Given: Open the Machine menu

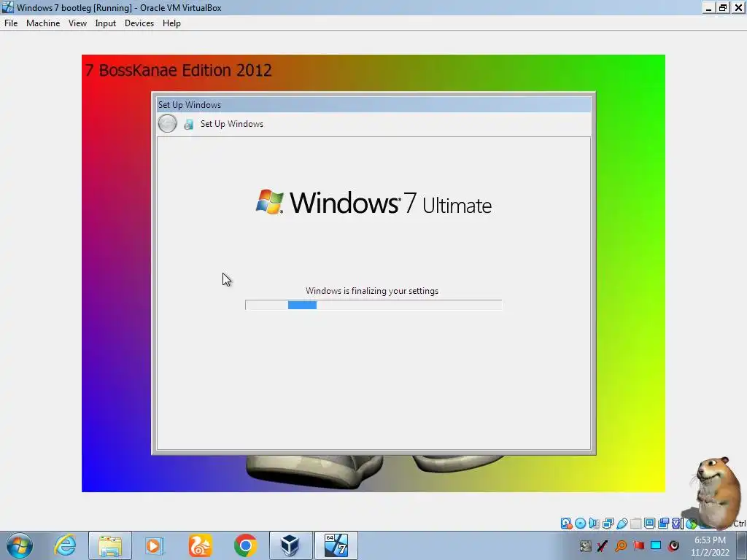Looking at the screenshot, I should (x=43, y=23).
